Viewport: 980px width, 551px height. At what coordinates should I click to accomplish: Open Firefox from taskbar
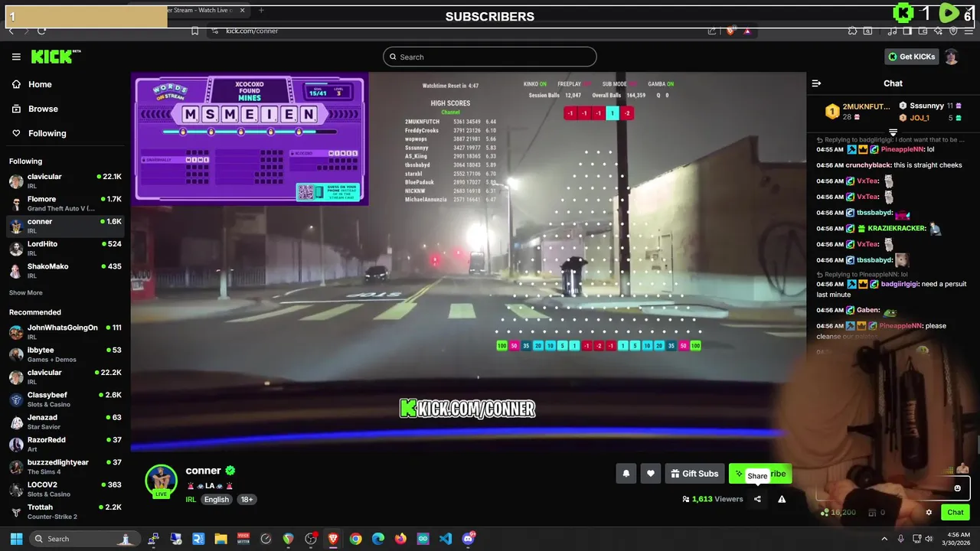pos(400,539)
